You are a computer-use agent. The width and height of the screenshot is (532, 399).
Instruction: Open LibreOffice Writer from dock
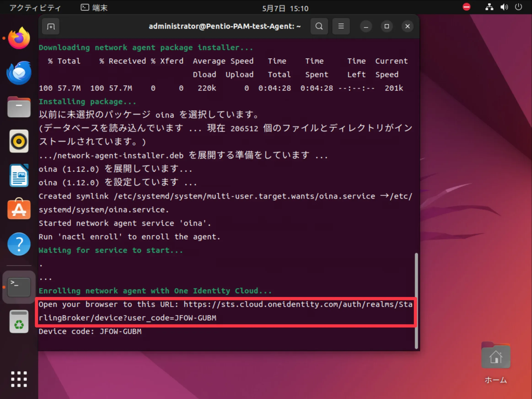click(19, 176)
